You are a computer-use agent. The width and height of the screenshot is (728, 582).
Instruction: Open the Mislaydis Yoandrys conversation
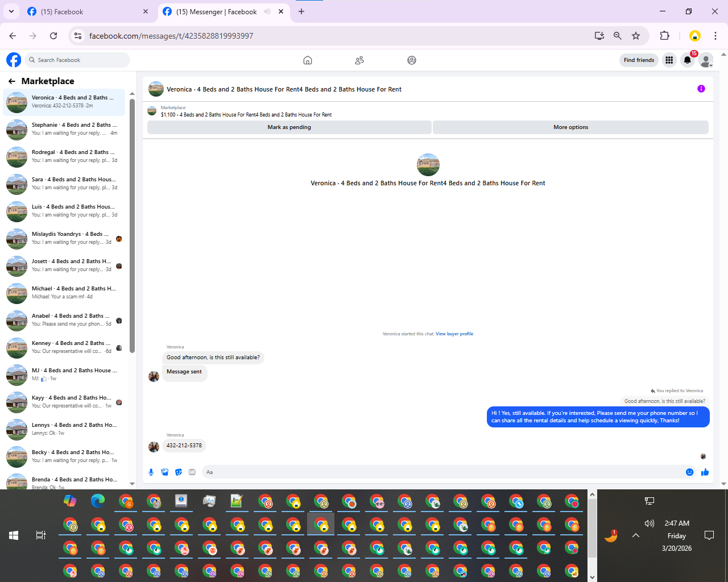click(x=64, y=239)
